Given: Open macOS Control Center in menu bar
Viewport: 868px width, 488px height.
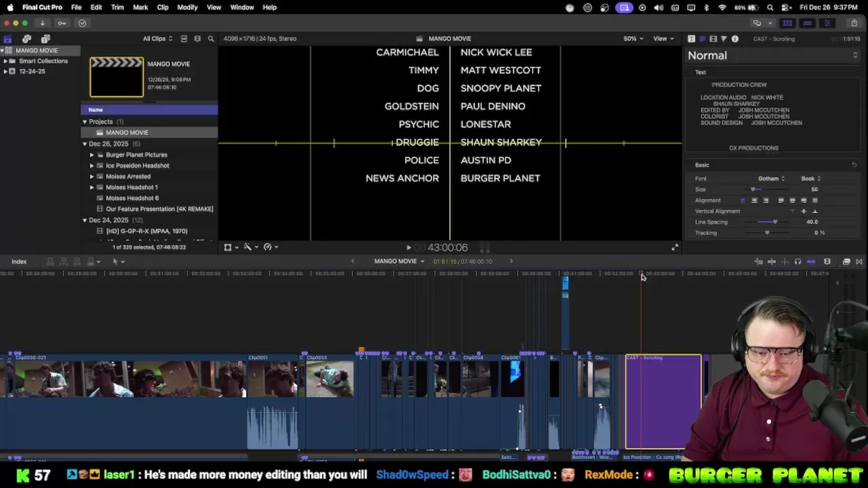Looking at the screenshot, I should tap(786, 7).
